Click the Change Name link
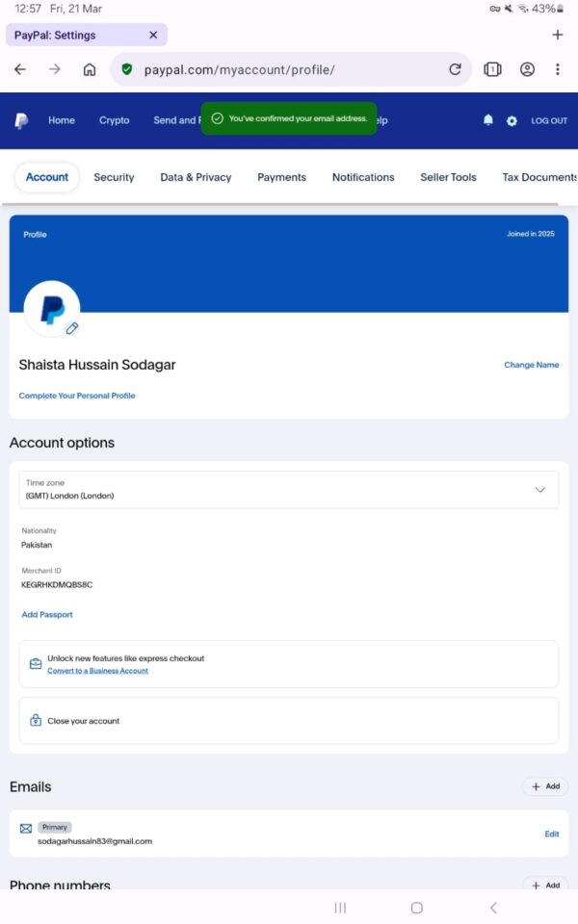The width and height of the screenshot is (578, 924). click(531, 365)
